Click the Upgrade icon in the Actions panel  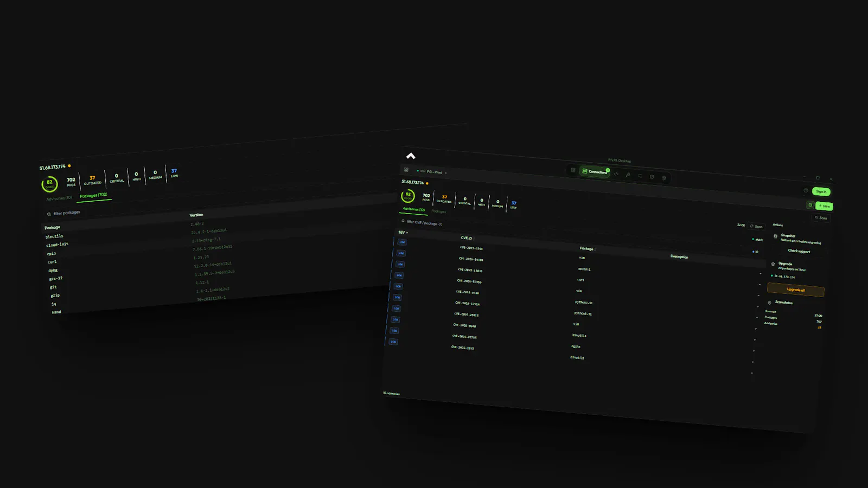pyautogui.click(x=773, y=264)
